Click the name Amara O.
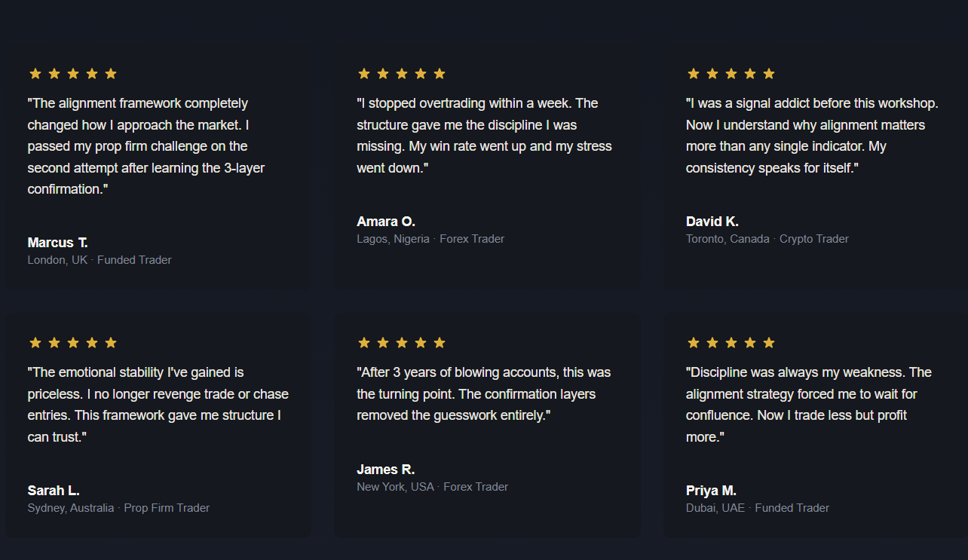This screenshot has height=560, width=968. 386,222
